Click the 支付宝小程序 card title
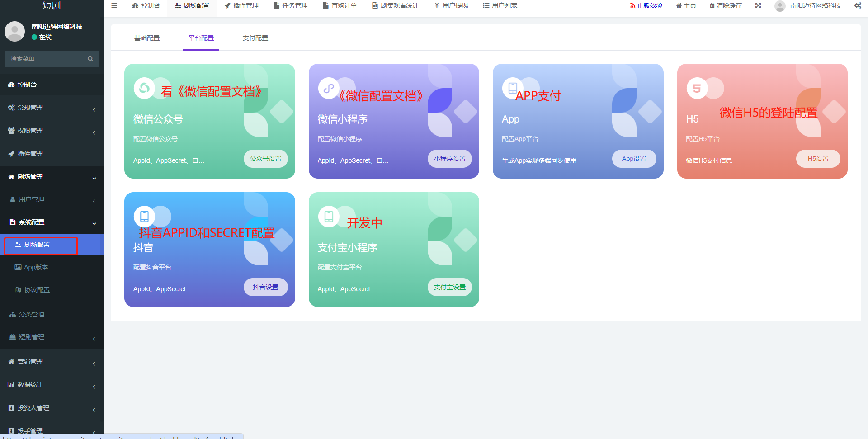The image size is (868, 439). 347,247
